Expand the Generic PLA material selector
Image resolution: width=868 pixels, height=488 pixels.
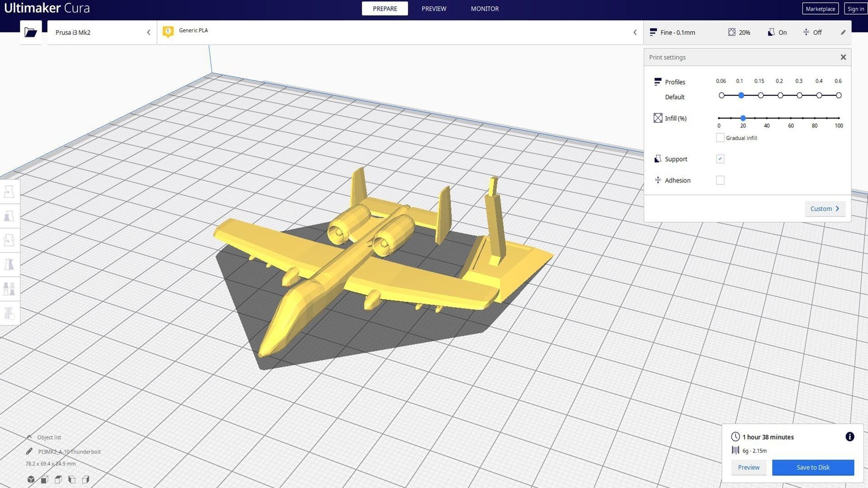coord(400,32)
